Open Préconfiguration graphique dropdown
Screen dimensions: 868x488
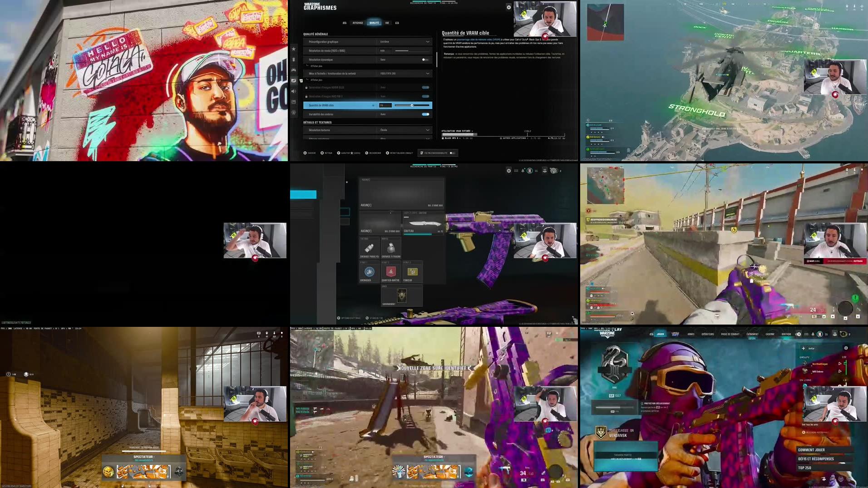tap(368, 42)
